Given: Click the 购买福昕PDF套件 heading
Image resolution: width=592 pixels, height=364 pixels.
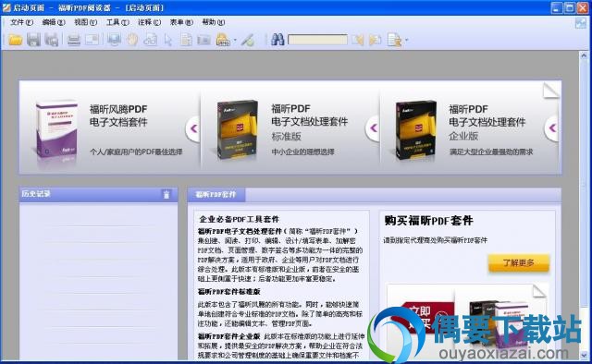Looking at the screenshot, I should [428, 220].
